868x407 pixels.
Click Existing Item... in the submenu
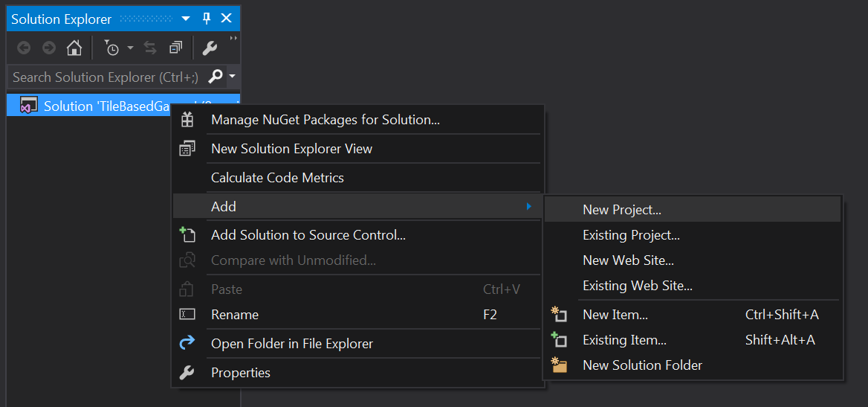[x=624, y=340]
